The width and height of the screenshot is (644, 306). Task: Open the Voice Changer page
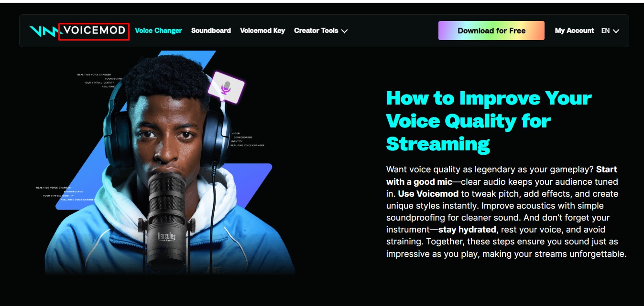pos(158,31)
